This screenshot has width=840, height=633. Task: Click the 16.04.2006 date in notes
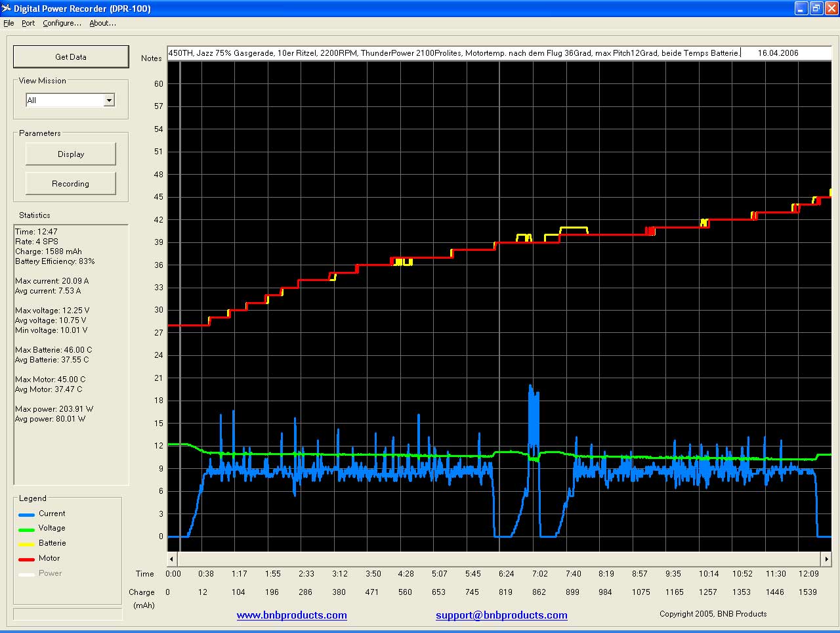[x=778, y=53]
